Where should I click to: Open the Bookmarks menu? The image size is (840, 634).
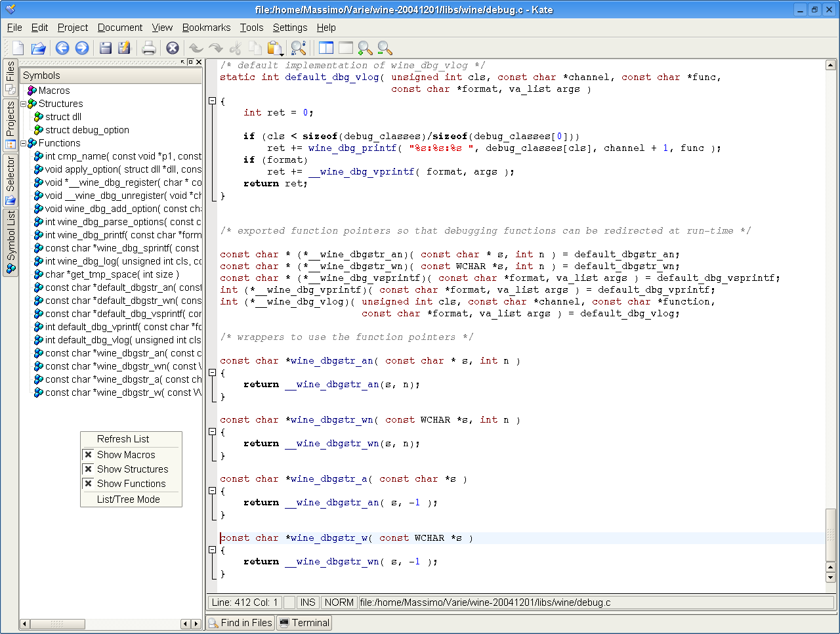tap(206, 28)
